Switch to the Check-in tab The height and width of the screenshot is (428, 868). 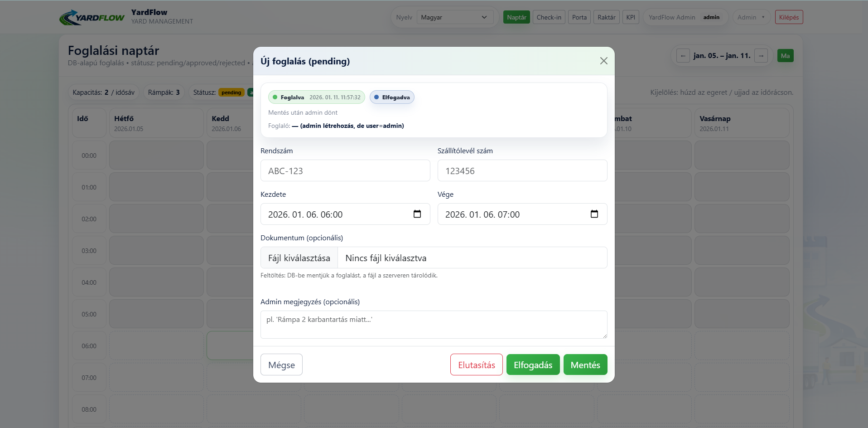[549, 17]
